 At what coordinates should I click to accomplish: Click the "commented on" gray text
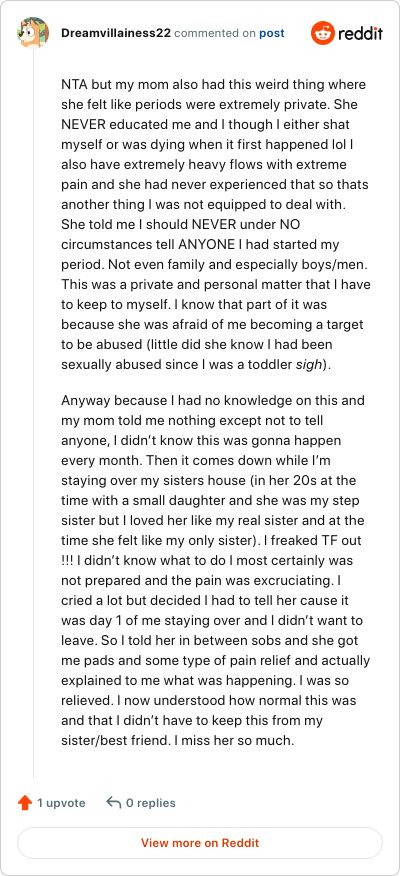pos(215,34)
